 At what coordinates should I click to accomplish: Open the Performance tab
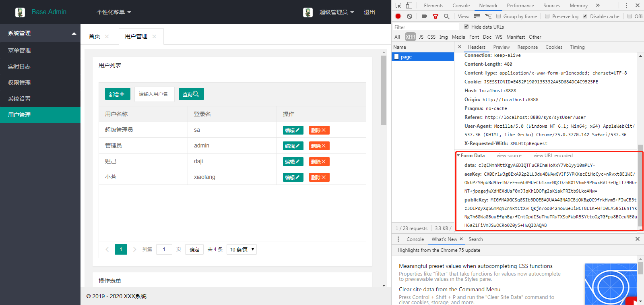(520, 5)
